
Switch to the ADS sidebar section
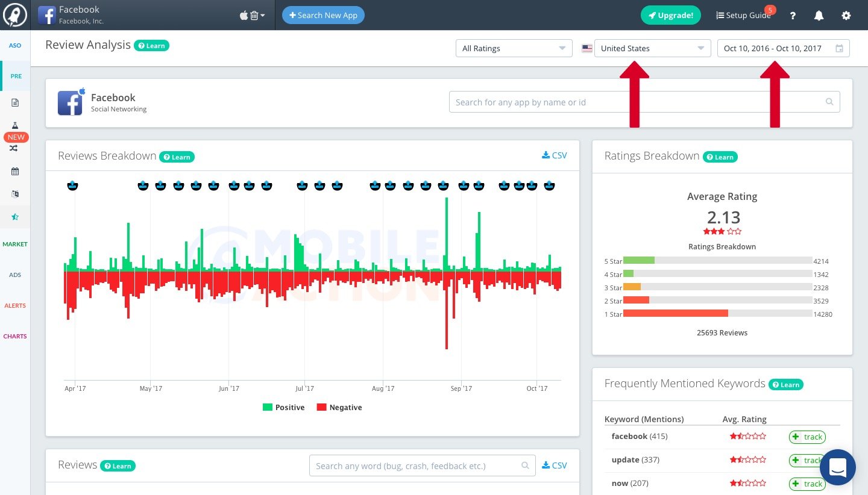click(x=15, y=275)
